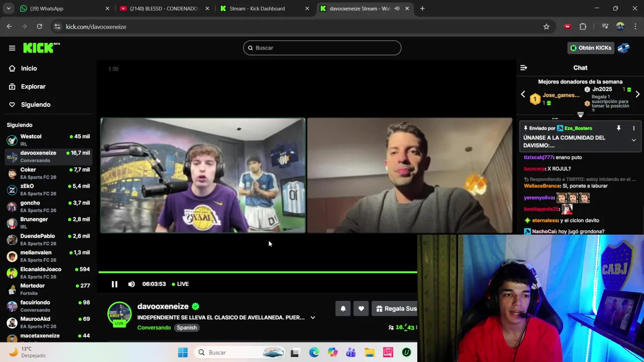The height and width of the screenshot is (362, 644).
Task: Open davooxeneize channel avatar under the player
Action: click(119, 315)
